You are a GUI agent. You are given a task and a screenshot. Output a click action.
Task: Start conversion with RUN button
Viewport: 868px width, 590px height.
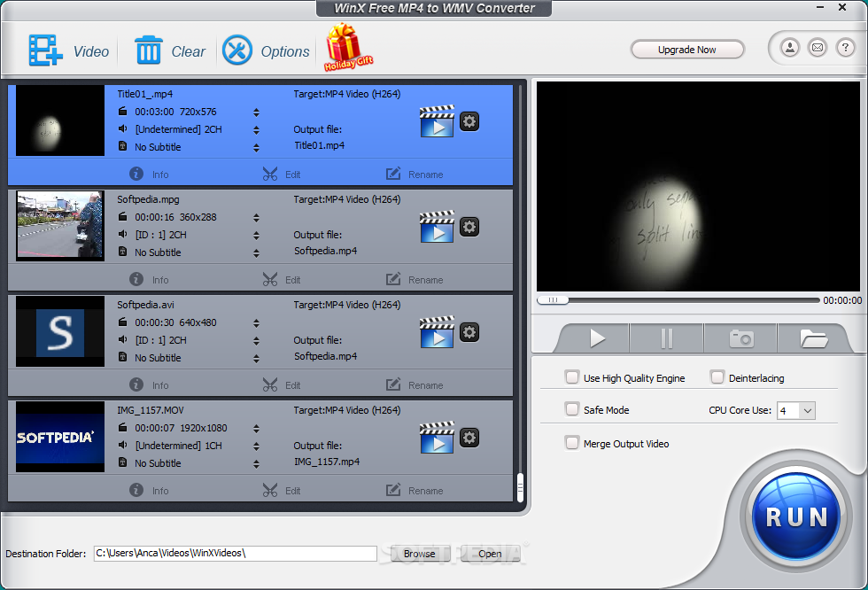point(796,517)
